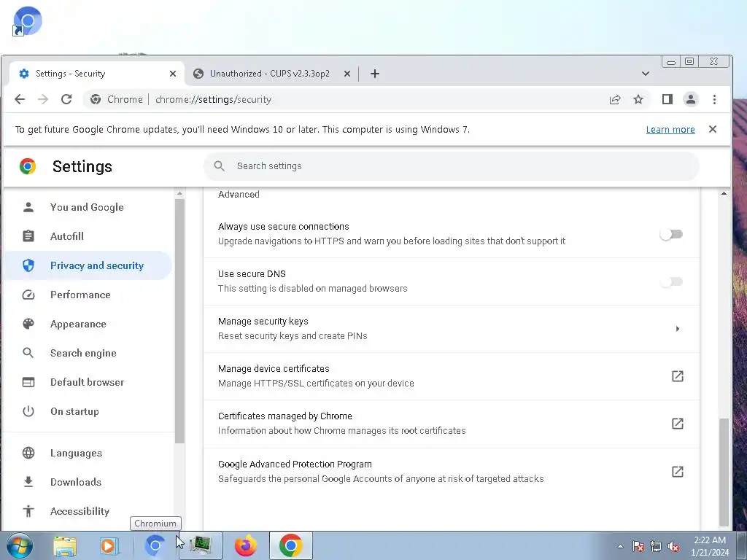Follow the Learn more link
The width and height of the screenshot is (747, 560).
click(x=670, y=130)
